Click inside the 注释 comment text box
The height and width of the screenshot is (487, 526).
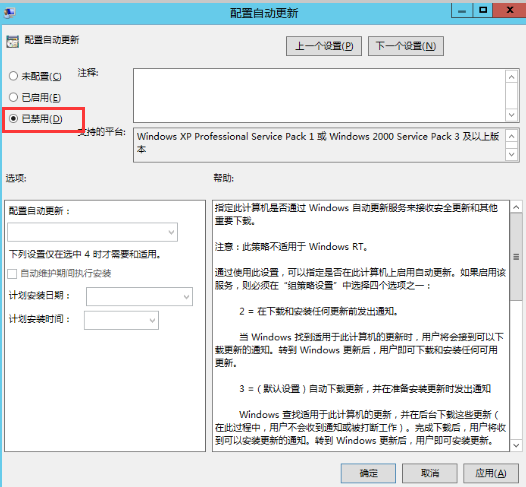319,96
